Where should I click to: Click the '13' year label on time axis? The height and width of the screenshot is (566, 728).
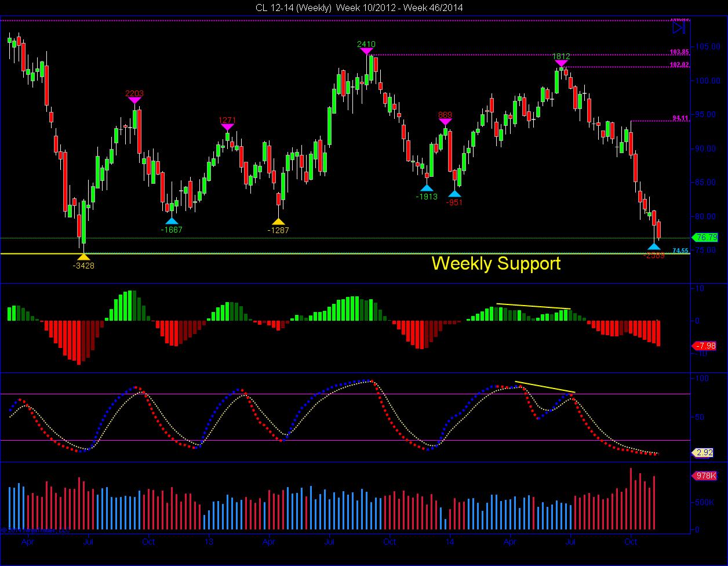(x=209, y=542)
